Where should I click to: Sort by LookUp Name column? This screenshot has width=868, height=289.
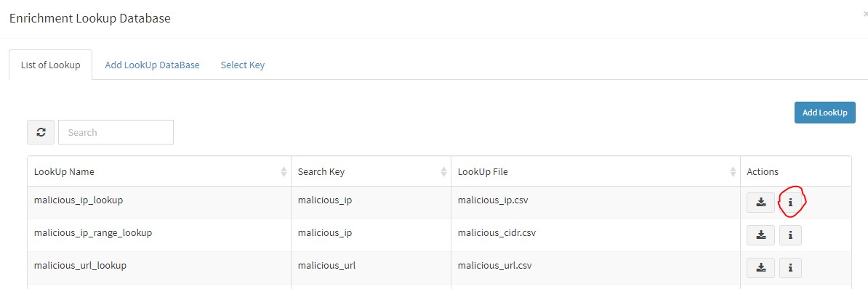(x=159, y=171)
